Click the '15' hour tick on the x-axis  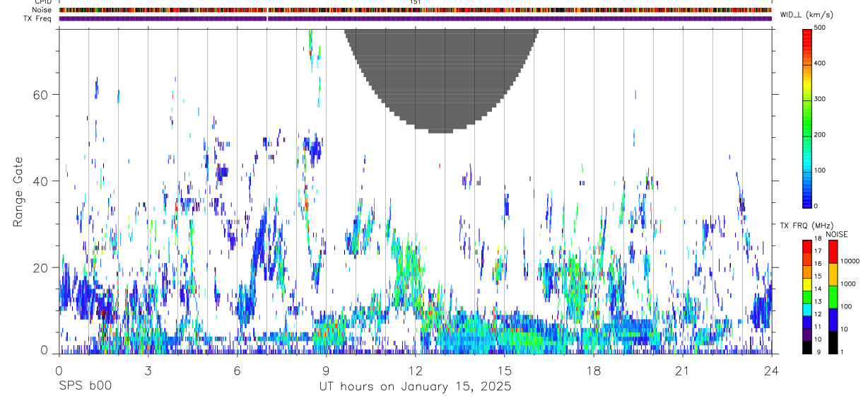pos(504,371)
